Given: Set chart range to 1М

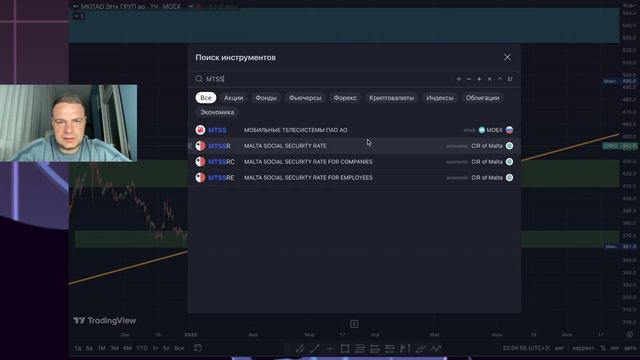Looking at the screenshot, I should (102, 348).
